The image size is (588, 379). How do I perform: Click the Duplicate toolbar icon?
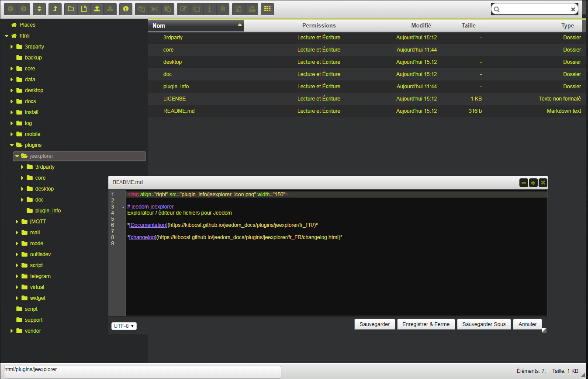point(197,9)
